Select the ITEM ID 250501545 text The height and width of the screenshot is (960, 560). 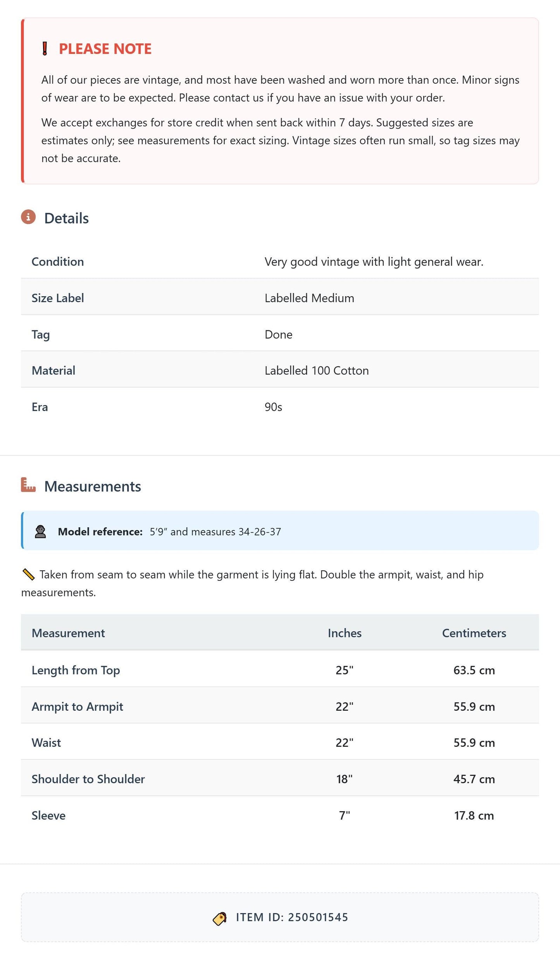coord(292,917)
